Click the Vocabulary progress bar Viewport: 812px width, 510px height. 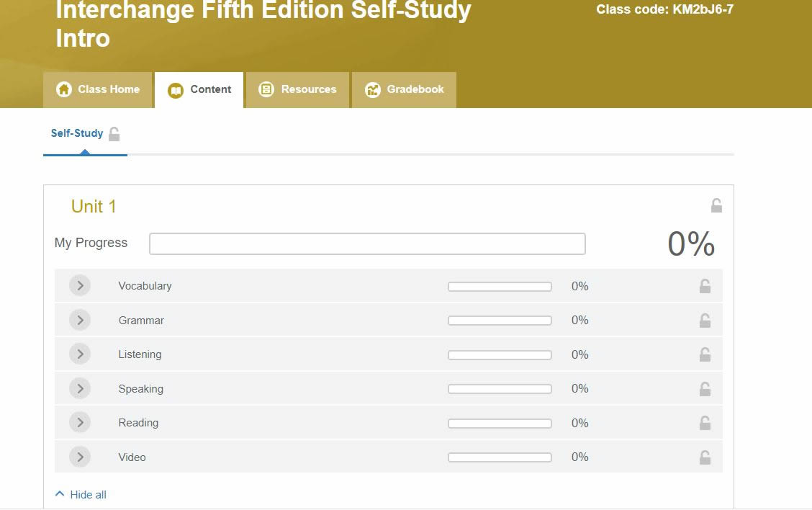coord(500,287)
